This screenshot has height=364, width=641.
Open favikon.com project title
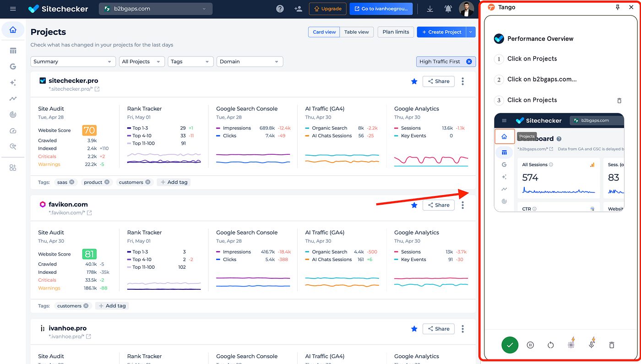pyautogui.click(x=68, y=204)
